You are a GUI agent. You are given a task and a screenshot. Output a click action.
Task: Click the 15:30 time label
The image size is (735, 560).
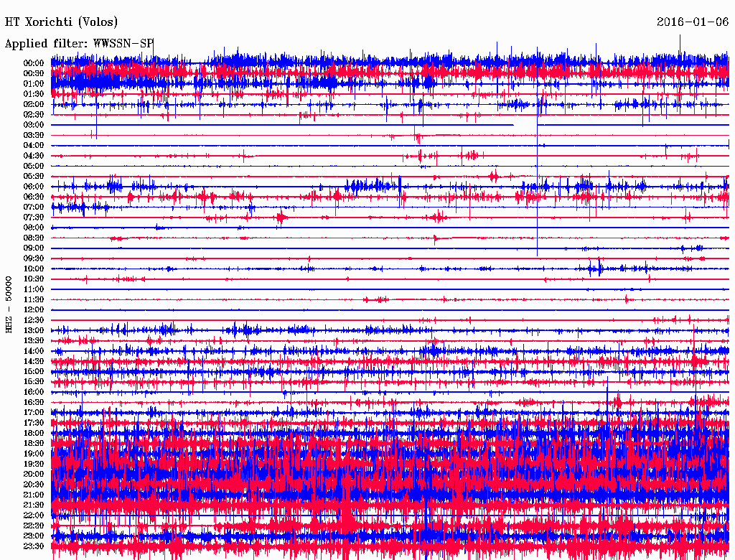pyautogui.click(x=34, y=382)
